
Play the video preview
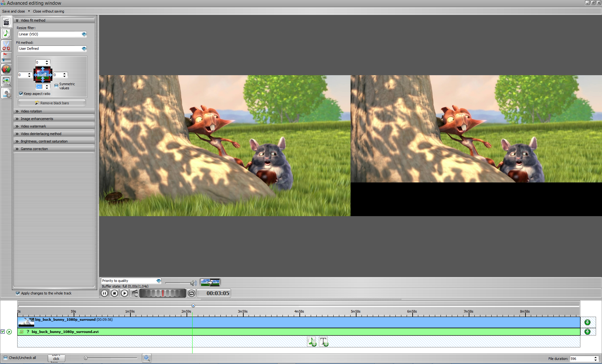coord(124,293)
